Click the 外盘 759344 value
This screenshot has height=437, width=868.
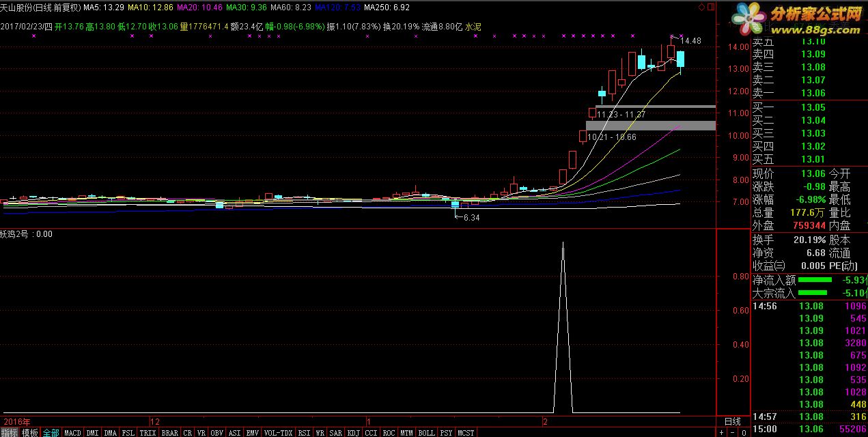pos(809,226)
